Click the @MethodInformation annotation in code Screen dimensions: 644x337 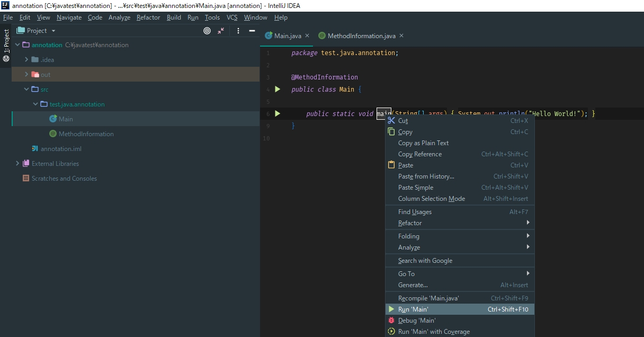click(x=325, y=77)
